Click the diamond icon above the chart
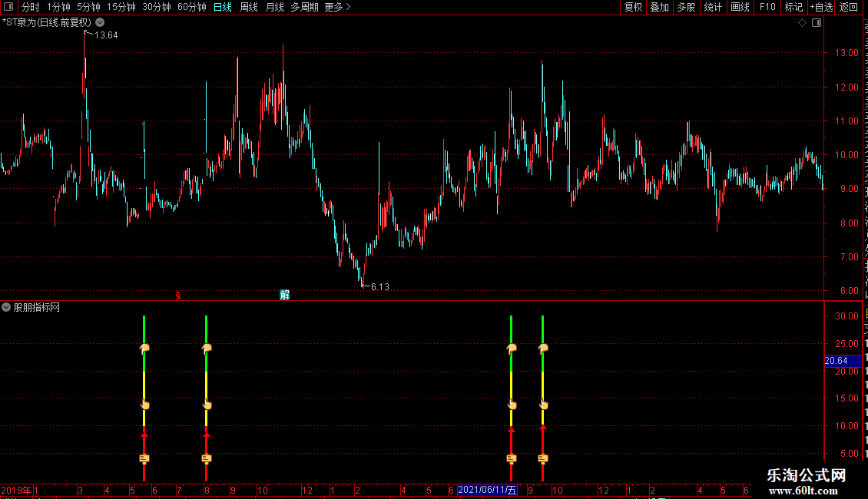This screenshot has width=868, height=499. 802,23
